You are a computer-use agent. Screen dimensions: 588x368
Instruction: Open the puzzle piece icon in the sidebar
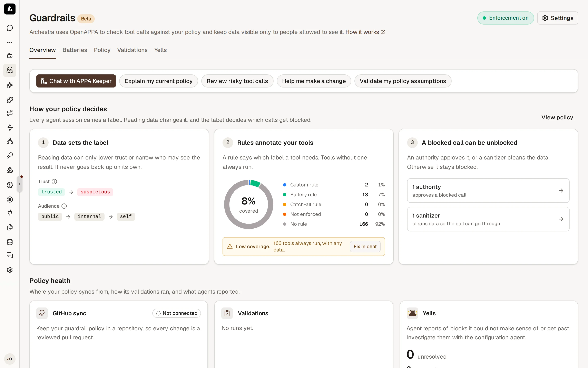click(x=10, y=100)
